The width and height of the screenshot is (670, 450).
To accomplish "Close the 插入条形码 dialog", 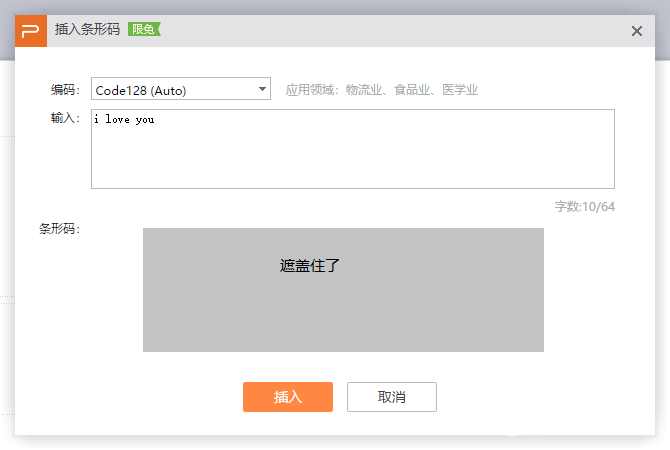I will pos(636,31).
